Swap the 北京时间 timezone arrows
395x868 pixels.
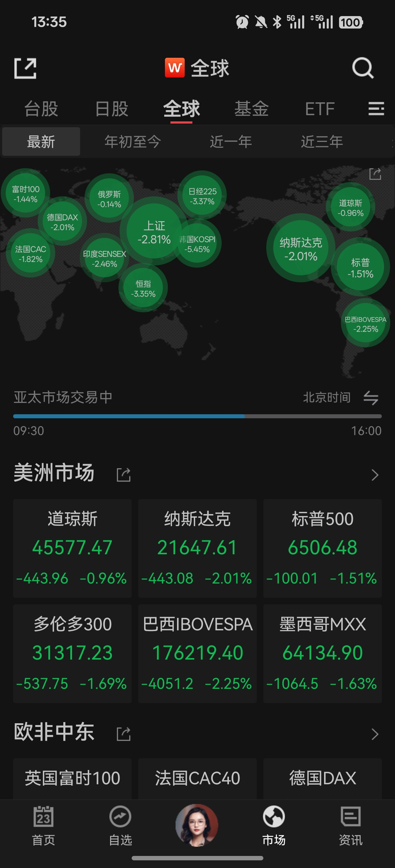371,397
